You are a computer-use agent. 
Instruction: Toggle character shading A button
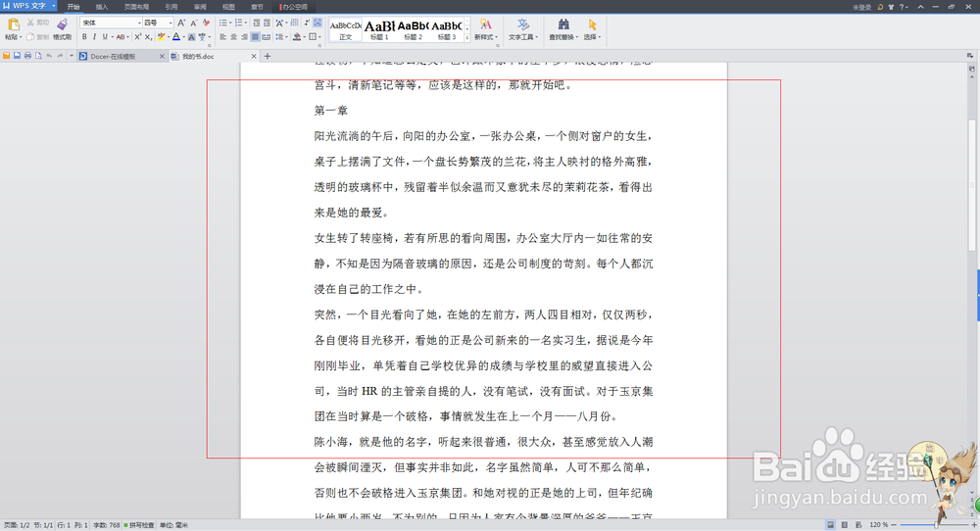[x=192, y=37]
